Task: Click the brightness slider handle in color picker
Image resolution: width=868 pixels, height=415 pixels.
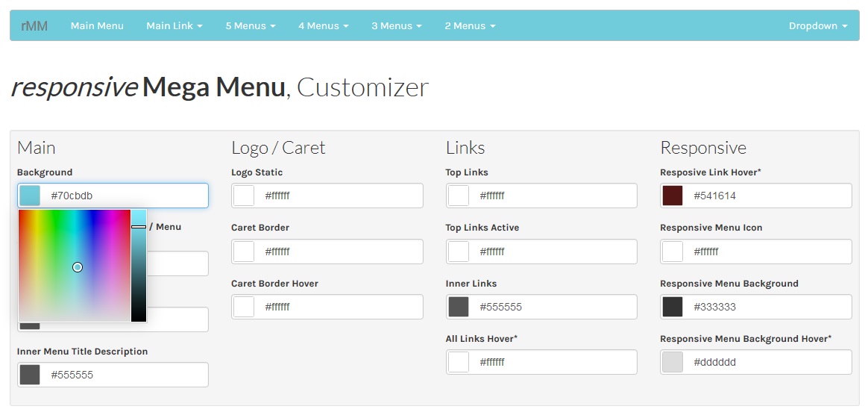Action: tap(139, 227)
